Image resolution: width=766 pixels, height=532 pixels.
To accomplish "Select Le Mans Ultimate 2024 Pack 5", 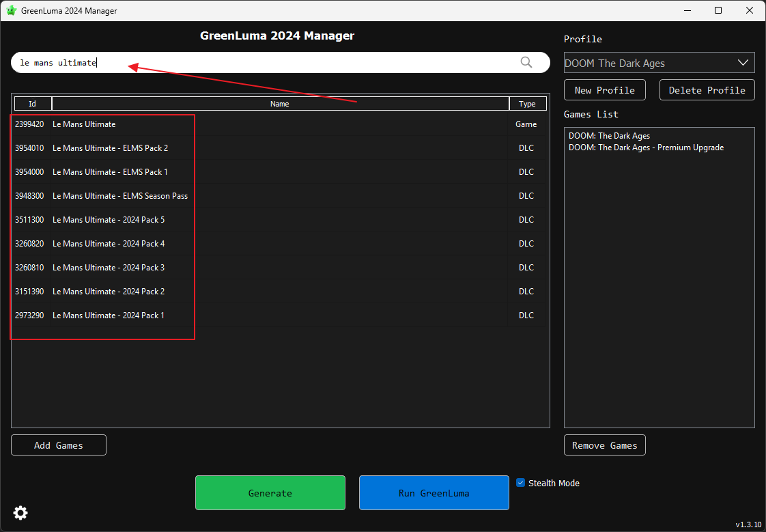I will coord(109,220).
